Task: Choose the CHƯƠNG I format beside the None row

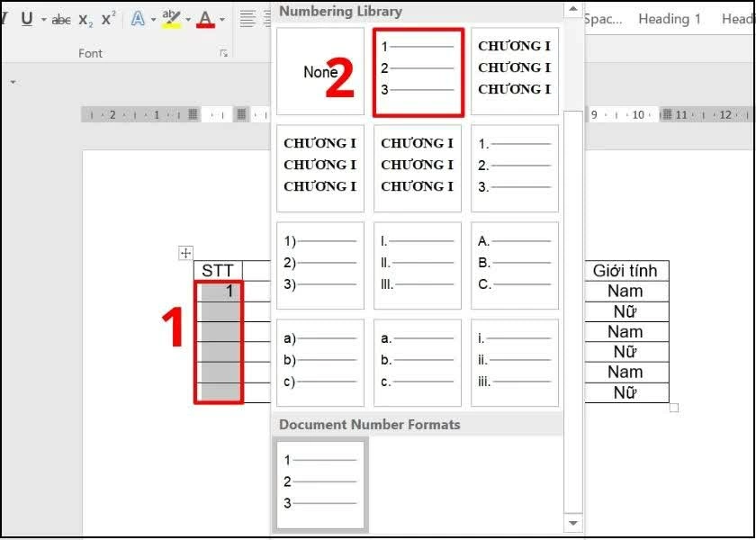Action: point(515,71)
